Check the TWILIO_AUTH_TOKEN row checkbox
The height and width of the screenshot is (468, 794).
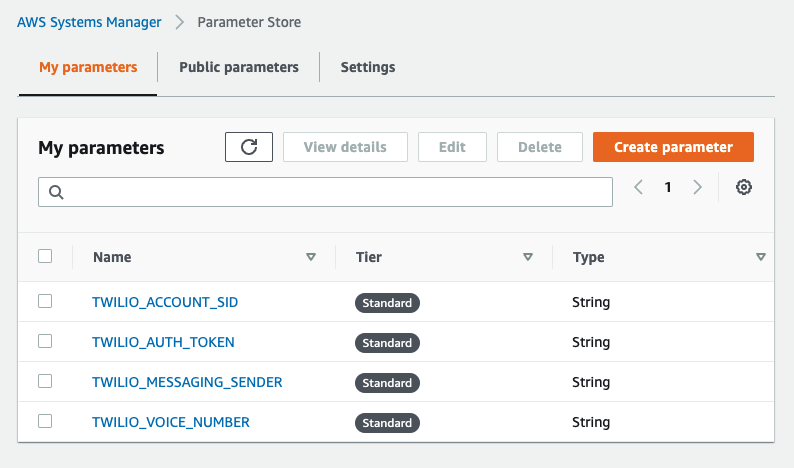(45, 341)
